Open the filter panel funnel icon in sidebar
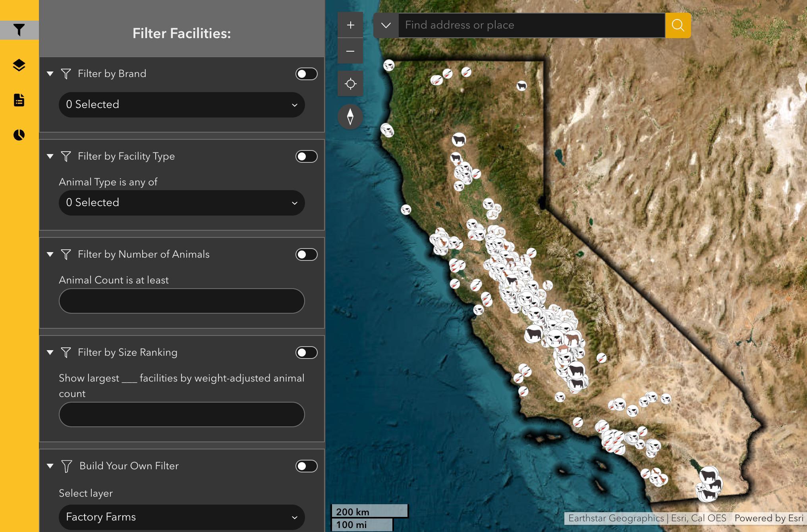 tap(19, 30)
